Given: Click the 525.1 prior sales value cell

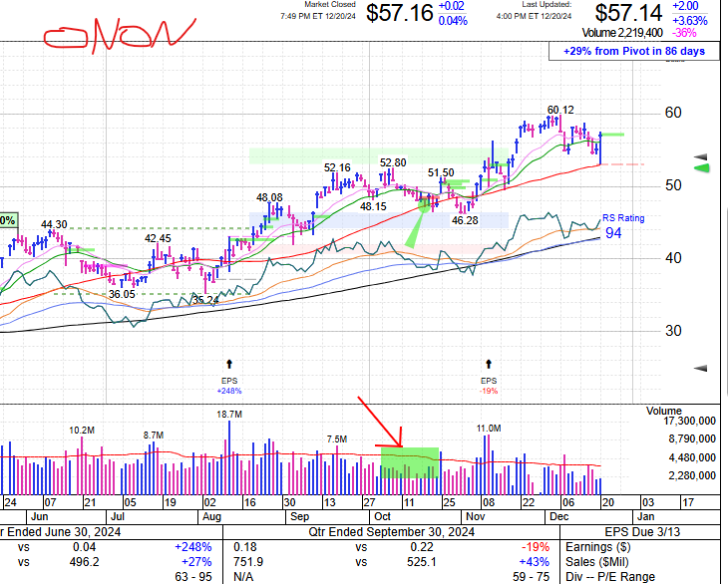Looking at the screenshot, I should [x=421, y=562].
